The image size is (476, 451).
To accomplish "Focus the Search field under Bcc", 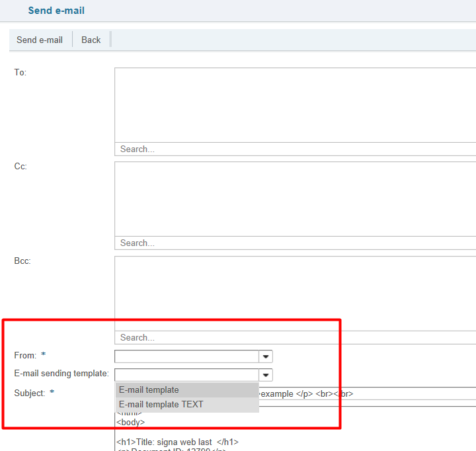I will [x=295, y=337].
